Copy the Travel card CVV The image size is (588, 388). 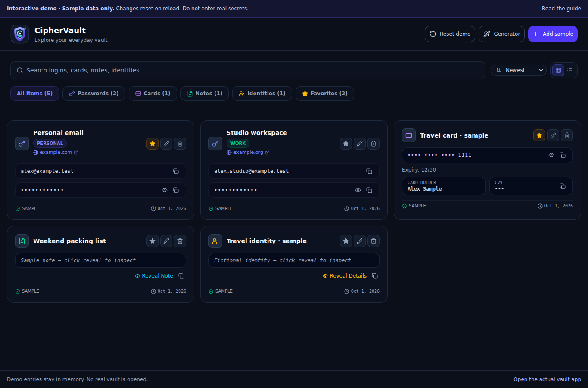tap(563, 186)
